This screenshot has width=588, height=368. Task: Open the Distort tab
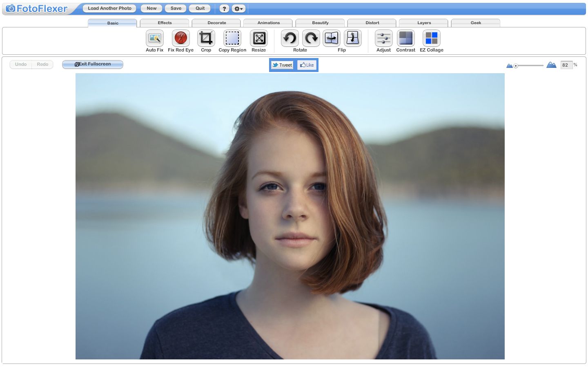coord(372,23)
